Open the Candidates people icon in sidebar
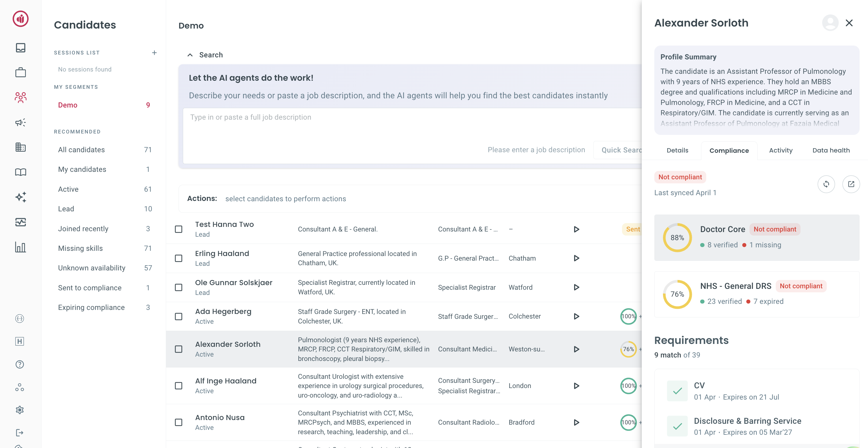Viewport: 868px width, 448px height. point(20,98)
